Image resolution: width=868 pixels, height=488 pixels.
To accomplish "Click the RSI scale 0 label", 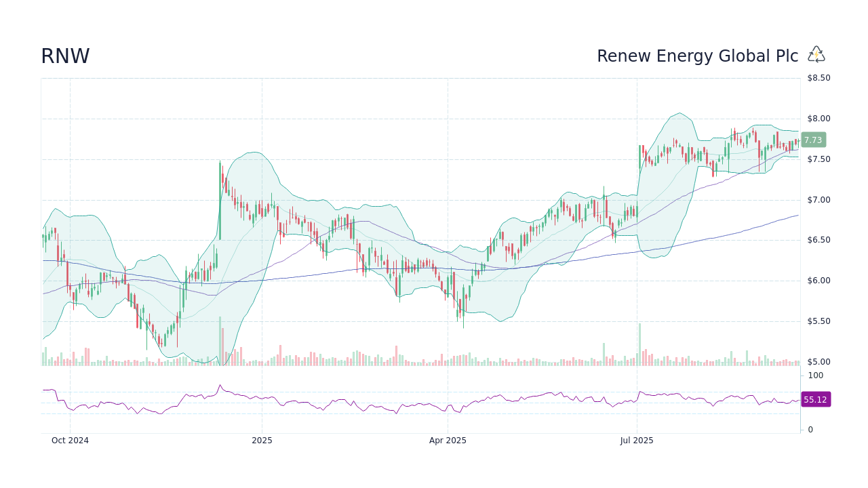I will click(810, 430).
